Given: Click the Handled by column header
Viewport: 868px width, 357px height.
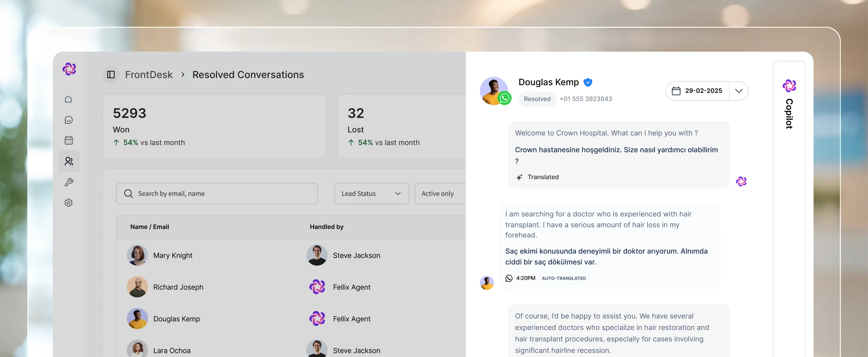Looking at the screenshot, I should (x=326, y=227).
